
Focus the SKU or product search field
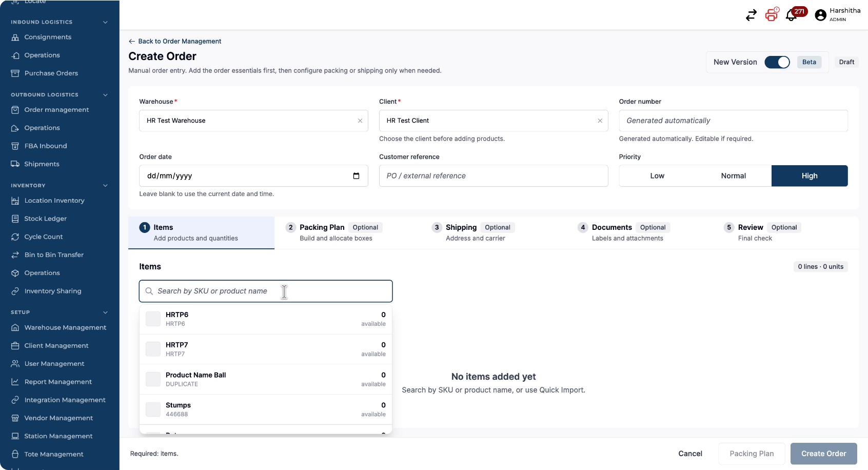coord(266,291)
